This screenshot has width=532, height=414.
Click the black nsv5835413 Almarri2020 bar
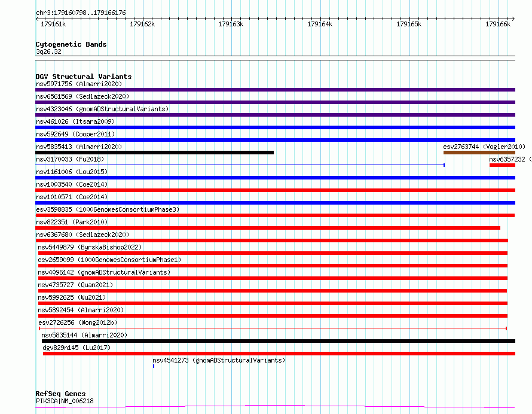(x=154, y=153)
